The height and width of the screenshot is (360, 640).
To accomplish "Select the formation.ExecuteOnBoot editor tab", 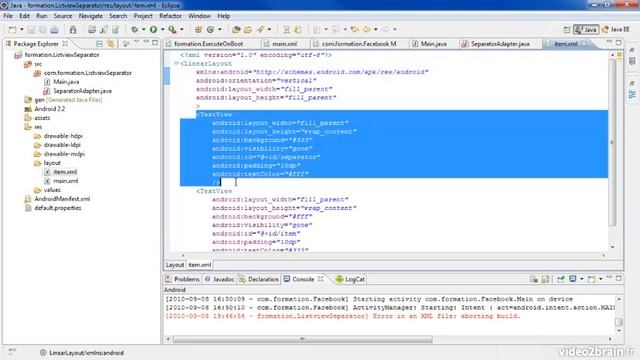I will tap(208, 44).
